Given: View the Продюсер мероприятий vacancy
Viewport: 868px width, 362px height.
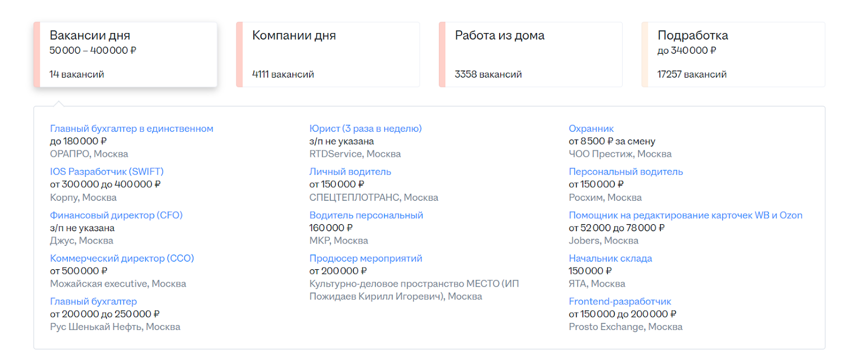Looking at the screenshot, I should 365,258.
